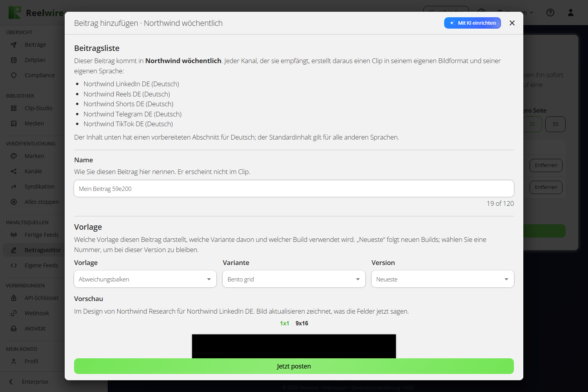
Task: Click Northwind Shorts DE (Deutsch) entry
Action: tap(129, 104)
